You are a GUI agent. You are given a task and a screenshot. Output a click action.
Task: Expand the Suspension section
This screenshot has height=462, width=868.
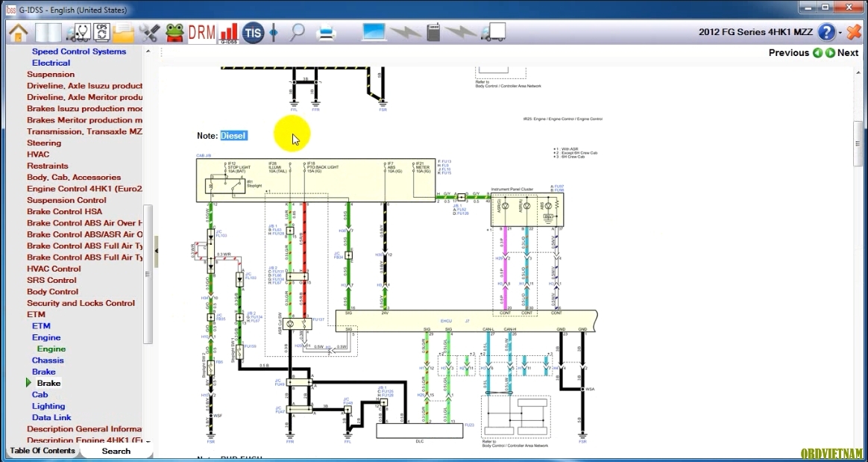pos(51,74)
